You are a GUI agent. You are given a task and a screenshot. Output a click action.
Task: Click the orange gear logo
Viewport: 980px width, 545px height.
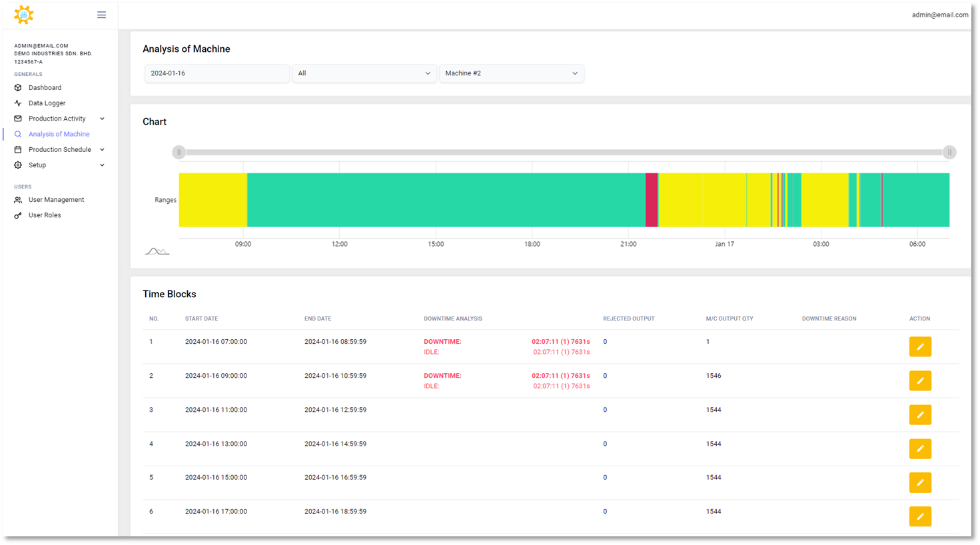[24, 15]
